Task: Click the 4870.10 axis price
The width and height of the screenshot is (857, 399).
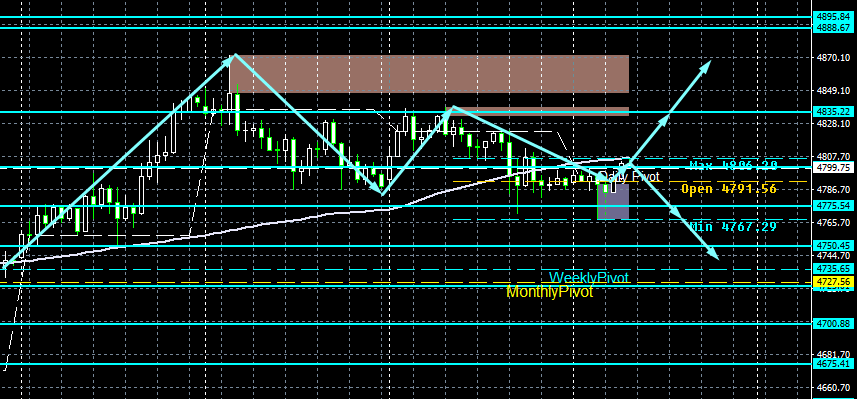Action: pyautogui.click(x=833, y=57)
